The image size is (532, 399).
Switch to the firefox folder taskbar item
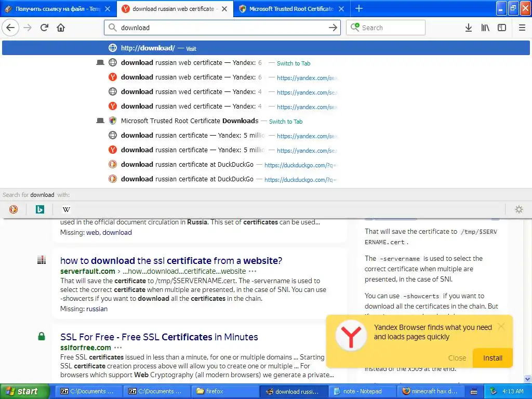(225, 391)
